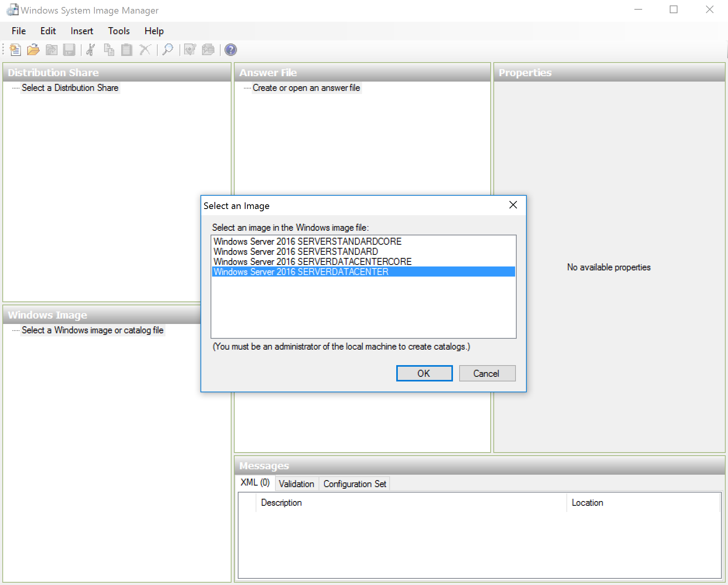Click the Windows System Image Manager title bar icon
The width and height of the screenshot is (728, 585).
tap(12, 10)
